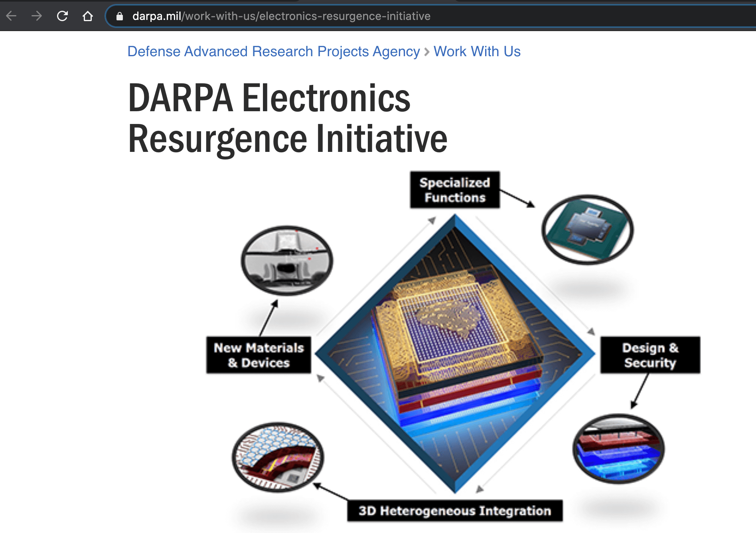Click the browser back navigation arrow

click(x=11, y=16)
